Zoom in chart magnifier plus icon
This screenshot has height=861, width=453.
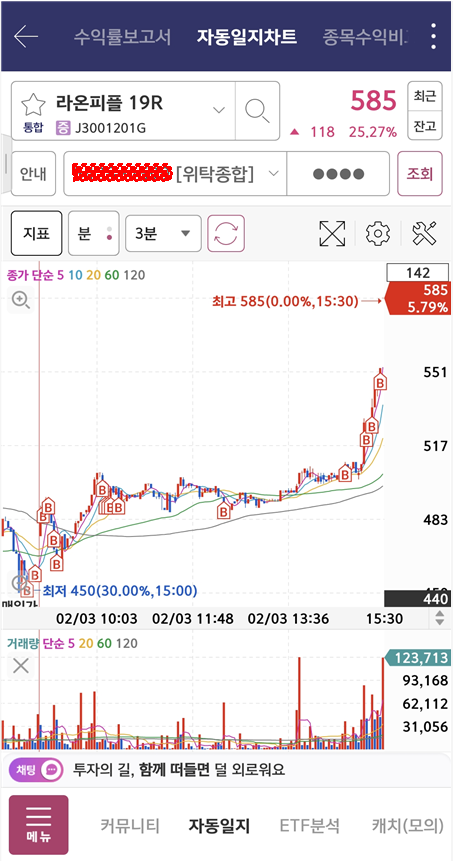click(20, 300)
